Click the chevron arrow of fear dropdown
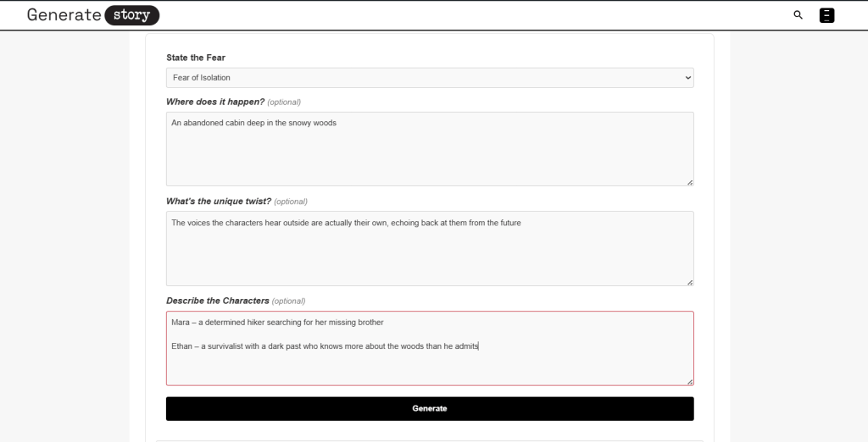 [x=687, y=78]
